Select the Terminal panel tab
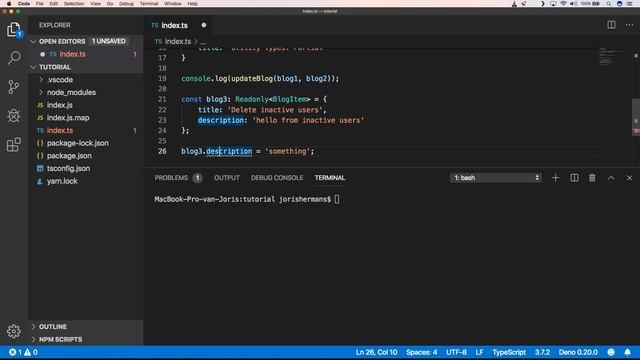The width and height of the screenshot is (640, 360). pos(330,178)
